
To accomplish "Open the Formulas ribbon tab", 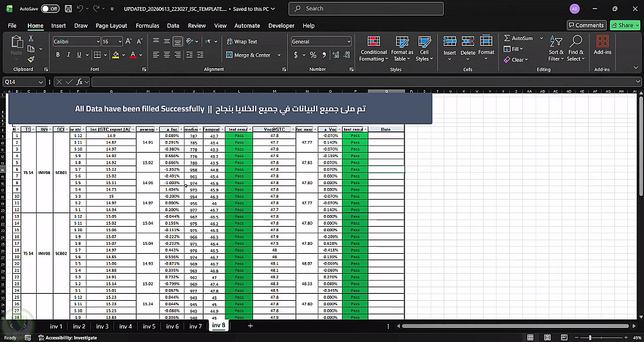I will click(147, 26).
